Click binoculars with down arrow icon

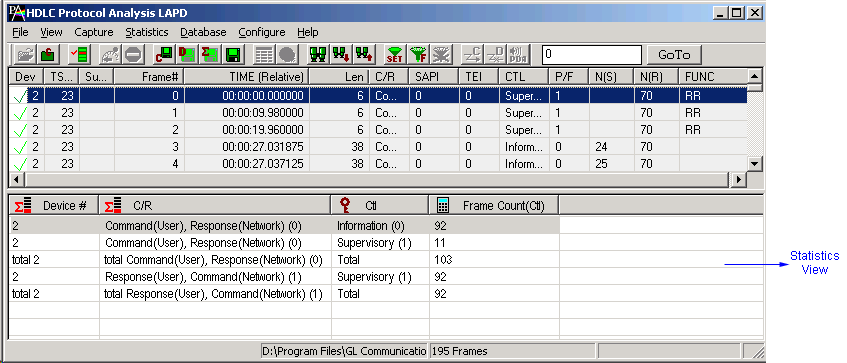point(341,55)
